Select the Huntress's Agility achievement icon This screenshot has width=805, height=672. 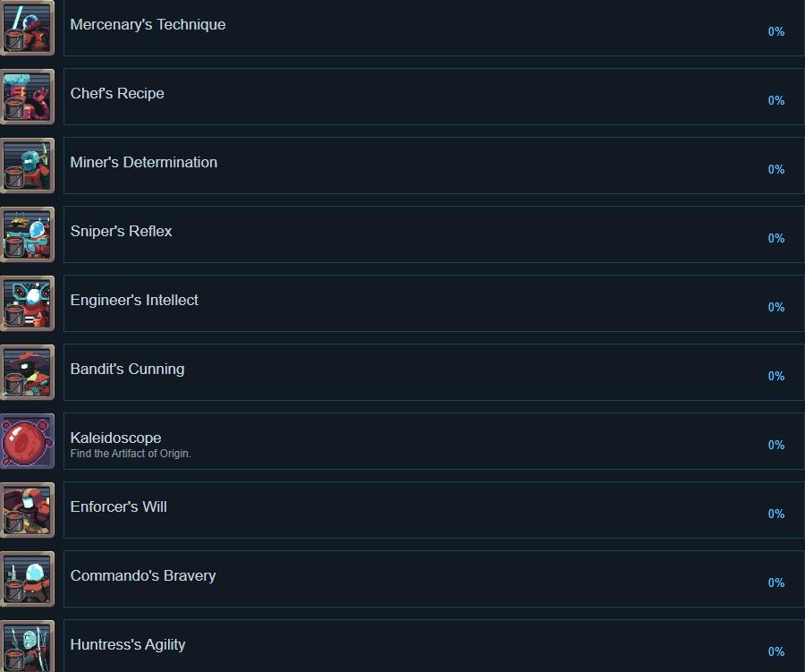coord(27,646)
